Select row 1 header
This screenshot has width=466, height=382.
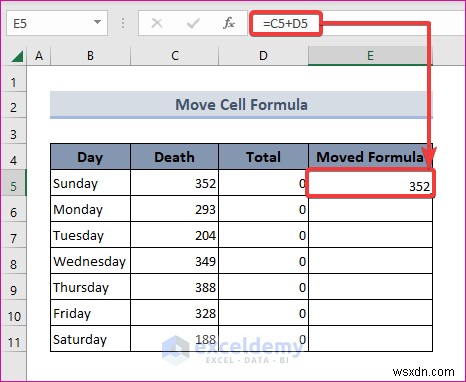(x=13, y=79)
